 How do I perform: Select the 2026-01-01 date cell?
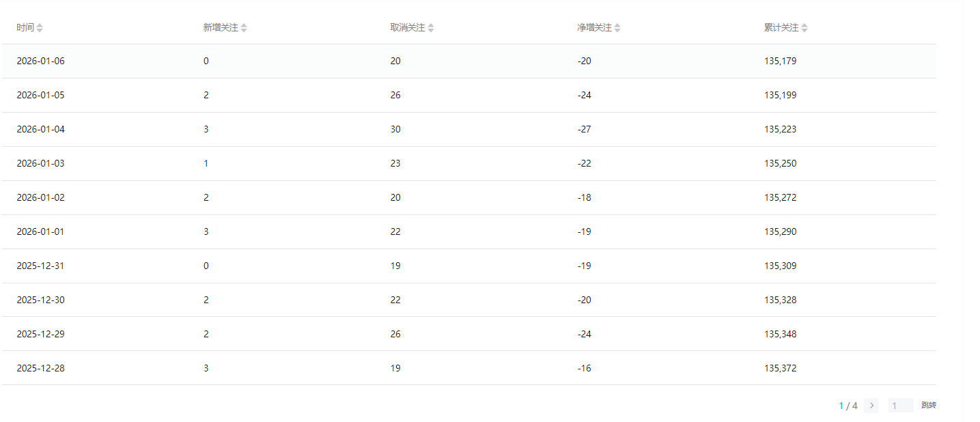point(40,231)
